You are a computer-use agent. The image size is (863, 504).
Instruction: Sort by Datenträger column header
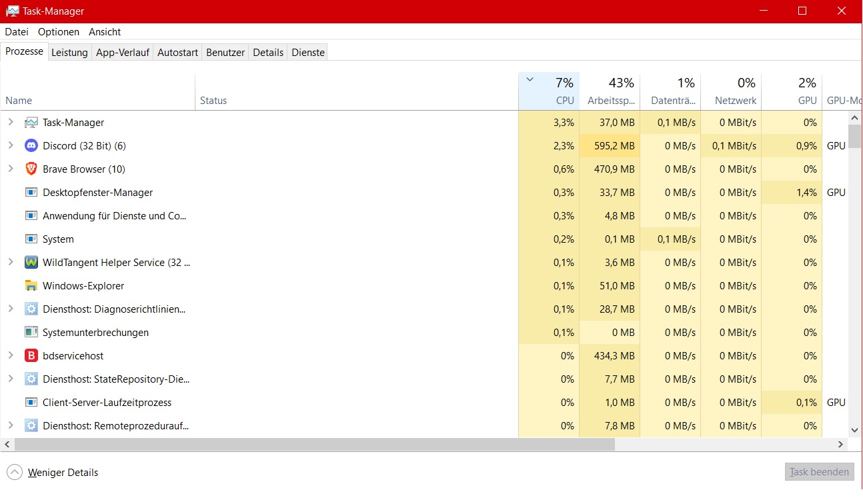[670, 92]
